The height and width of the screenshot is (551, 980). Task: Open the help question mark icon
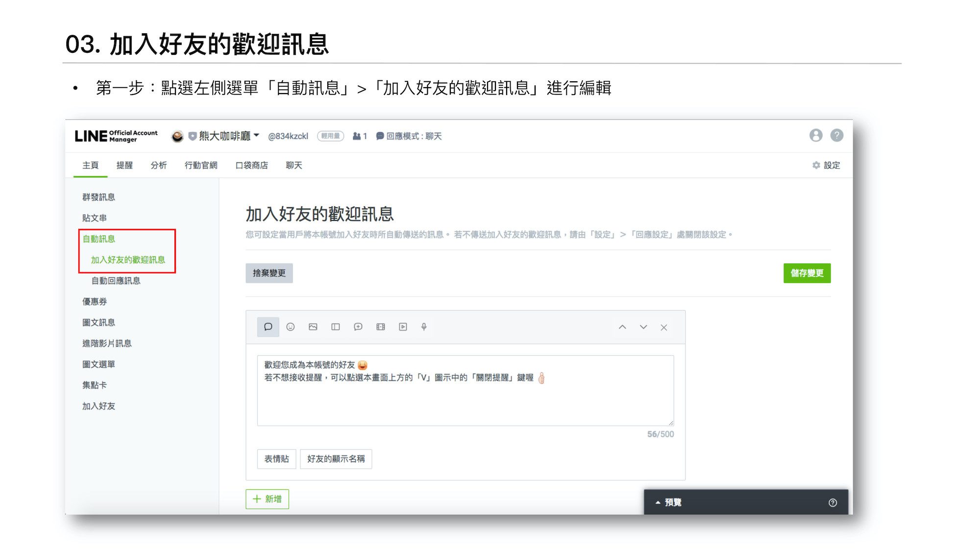837,136
